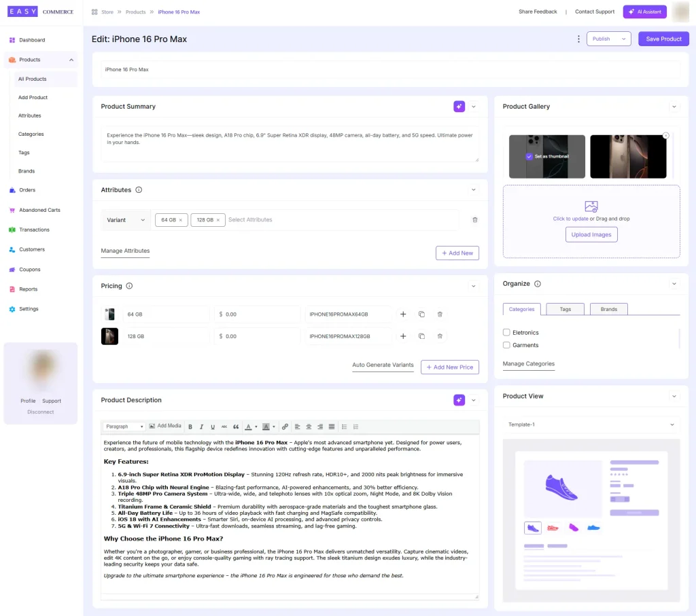Image resolution: width=696 pixels, height=616 pixels.
Task: Collapse the Pricing section
Action: point(474,286)
